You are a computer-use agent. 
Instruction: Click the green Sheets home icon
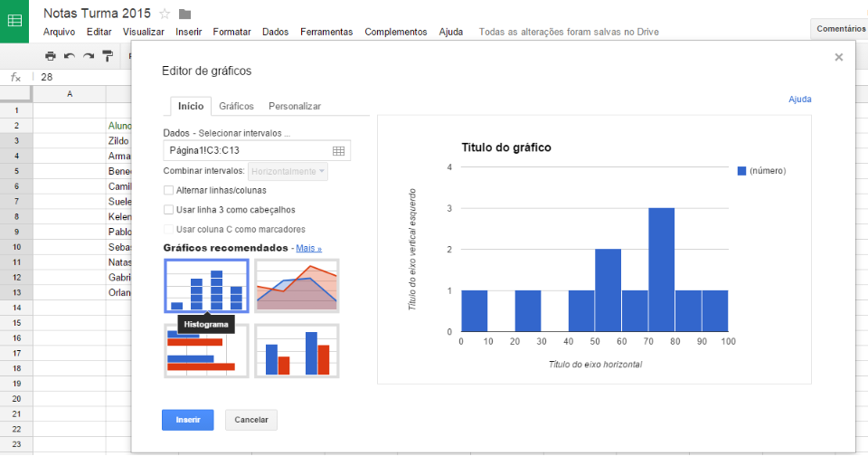click(16, 21)
